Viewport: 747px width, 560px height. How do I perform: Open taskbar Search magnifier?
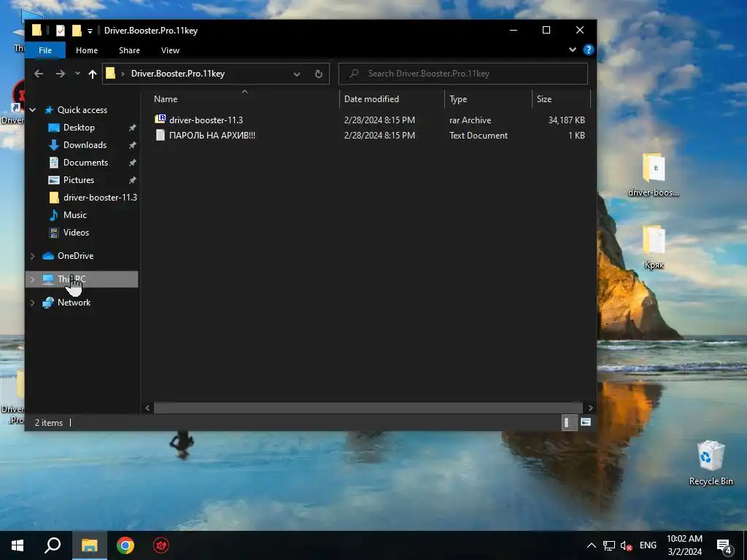tap(53, 545)
